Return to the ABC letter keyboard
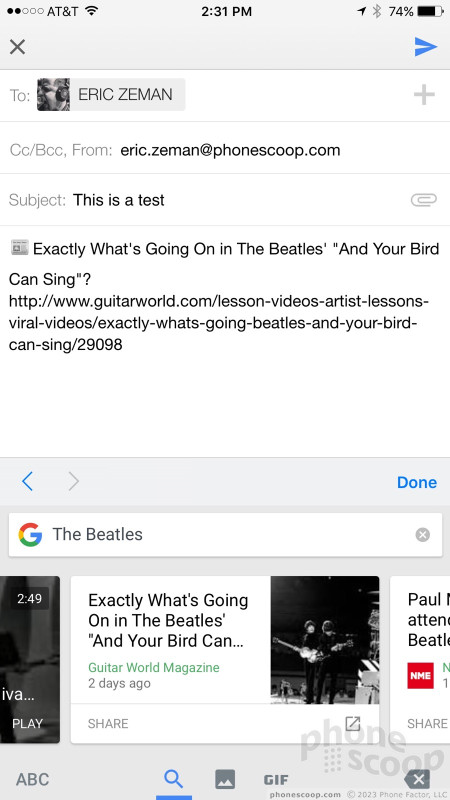The height and width of the screenshot is (800, 450). (33, 780)
